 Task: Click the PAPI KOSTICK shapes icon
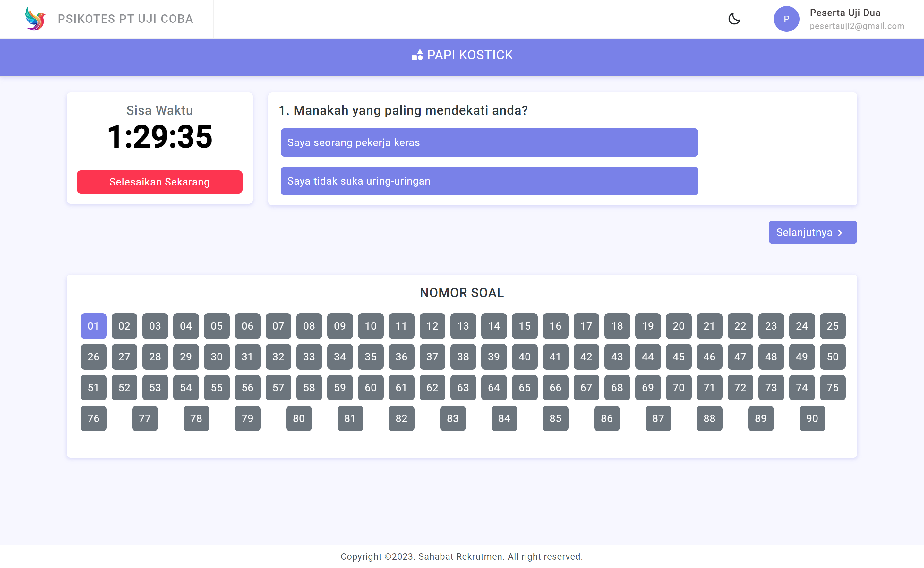click(x=417, y=55)
